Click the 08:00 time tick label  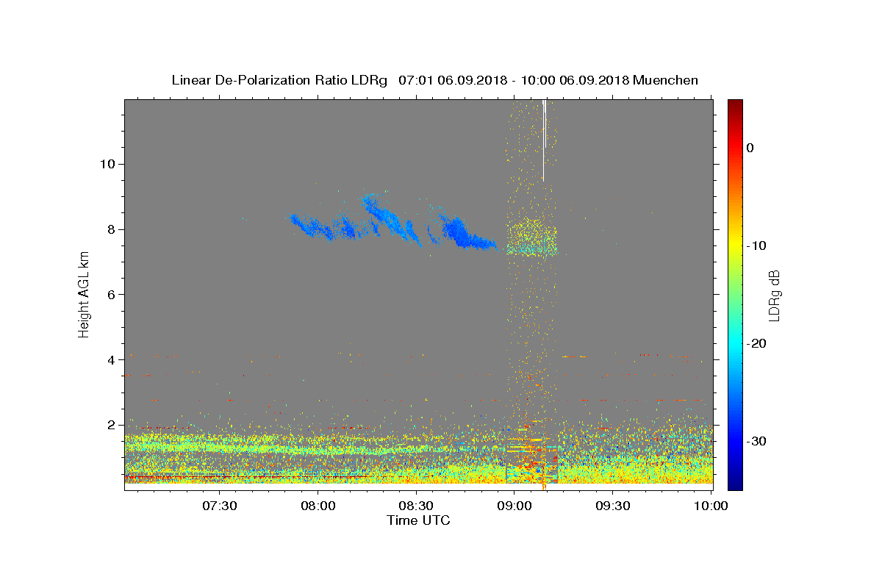(318, 506)
